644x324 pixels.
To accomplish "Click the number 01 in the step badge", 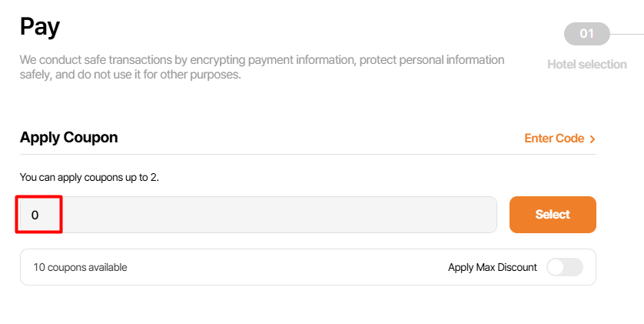I will [587, 34].
